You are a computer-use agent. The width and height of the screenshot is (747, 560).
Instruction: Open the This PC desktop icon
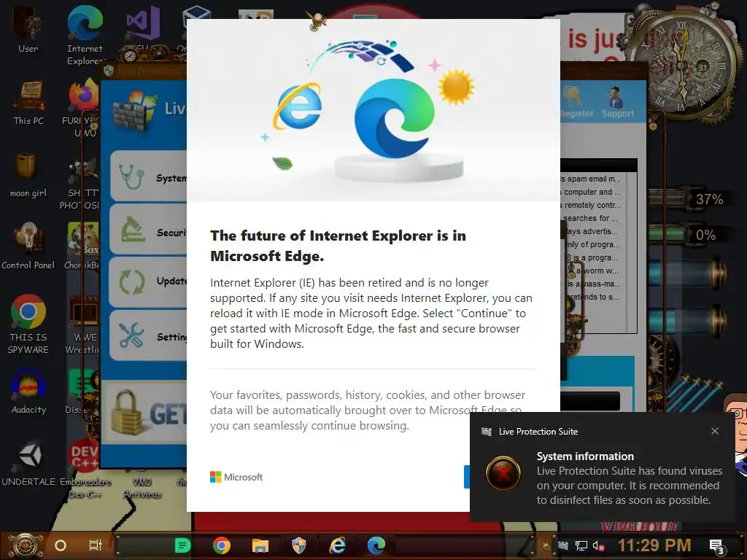[28, 102]
